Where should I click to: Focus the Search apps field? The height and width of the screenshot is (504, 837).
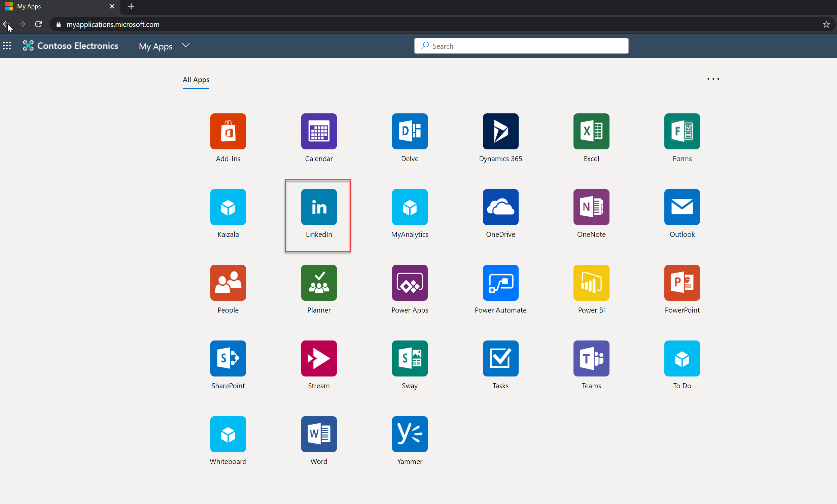pos(521,46)
